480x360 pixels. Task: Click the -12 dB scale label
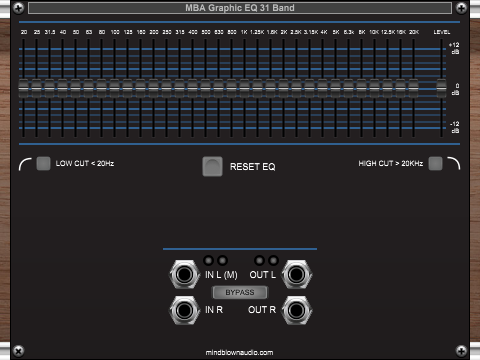click(455, 127)
